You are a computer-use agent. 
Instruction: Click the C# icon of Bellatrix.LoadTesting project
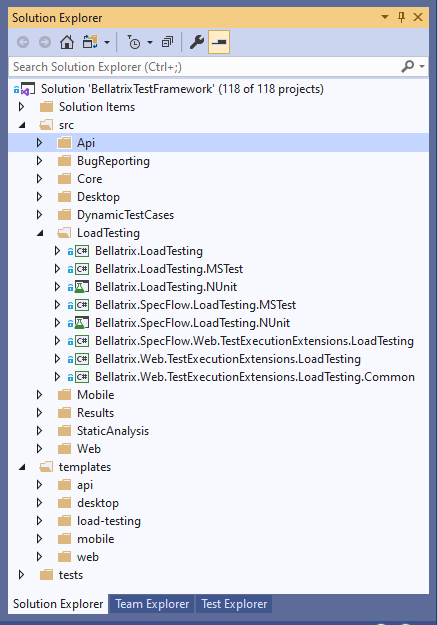tap(82, 251)
